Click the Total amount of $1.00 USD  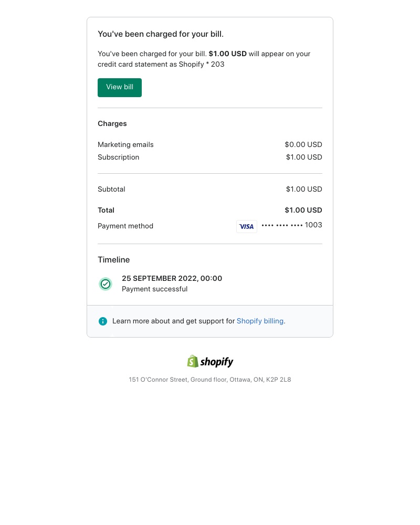303,210
